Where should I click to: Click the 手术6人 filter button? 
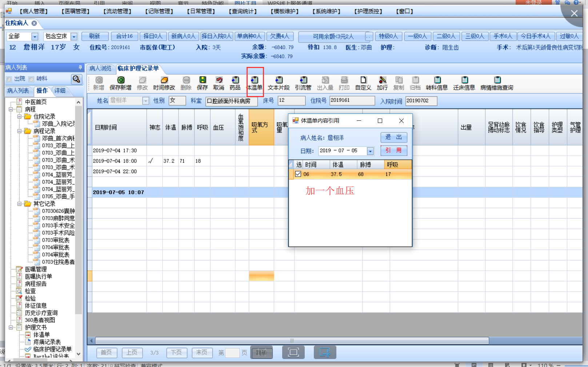[x=503, y=36]
